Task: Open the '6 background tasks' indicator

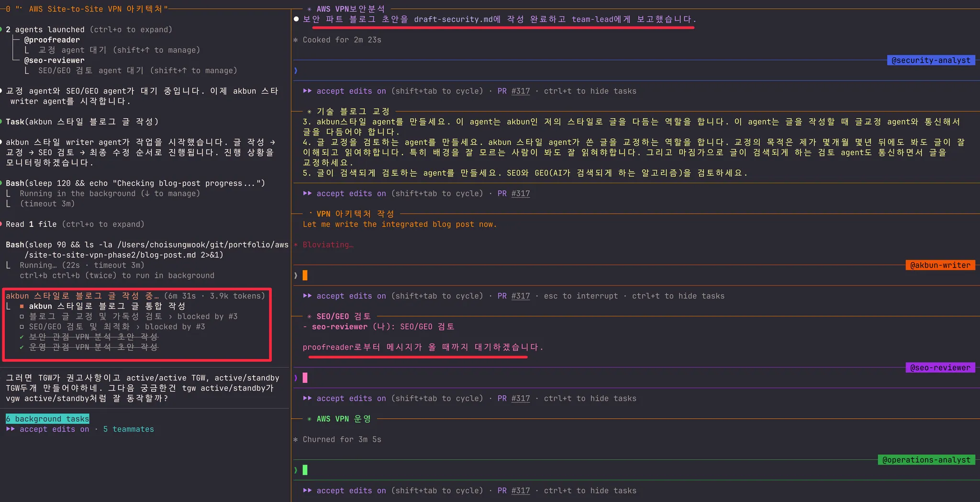Action: [47, 419]
